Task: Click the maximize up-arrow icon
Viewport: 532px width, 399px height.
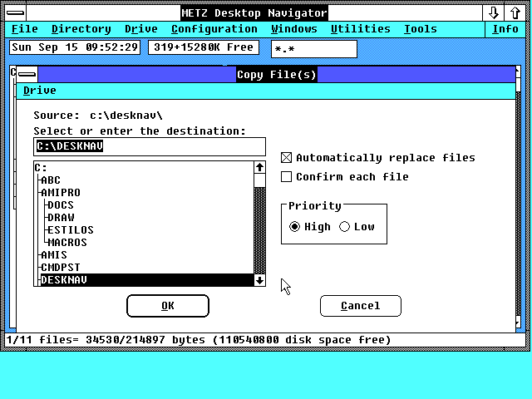Action: point(515,13)
